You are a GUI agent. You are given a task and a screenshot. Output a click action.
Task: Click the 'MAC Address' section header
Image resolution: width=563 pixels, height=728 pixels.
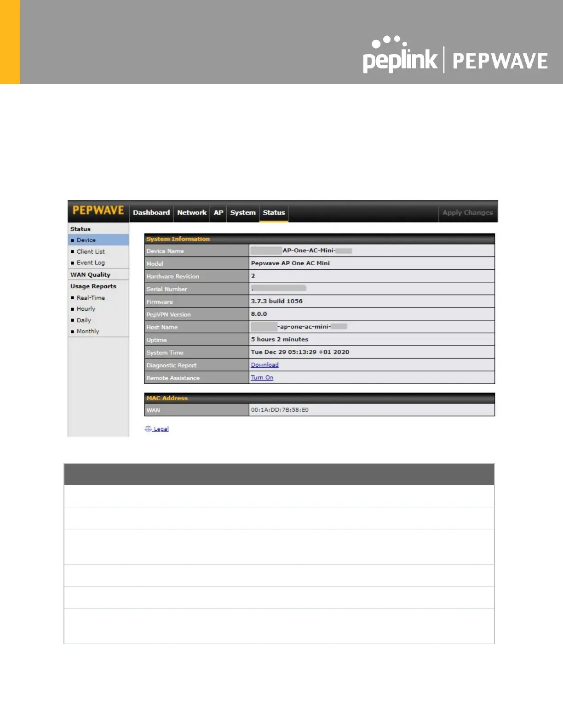tap(319, 398)
